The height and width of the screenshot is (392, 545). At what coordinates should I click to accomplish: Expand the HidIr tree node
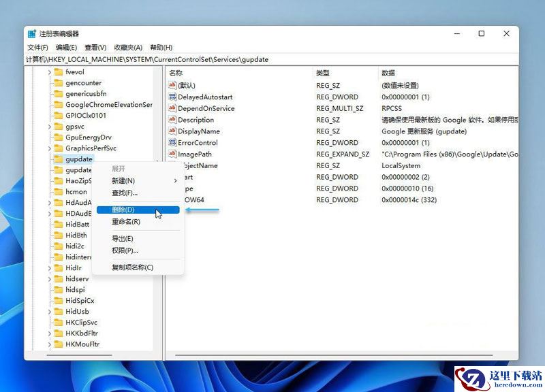[49, 268]
